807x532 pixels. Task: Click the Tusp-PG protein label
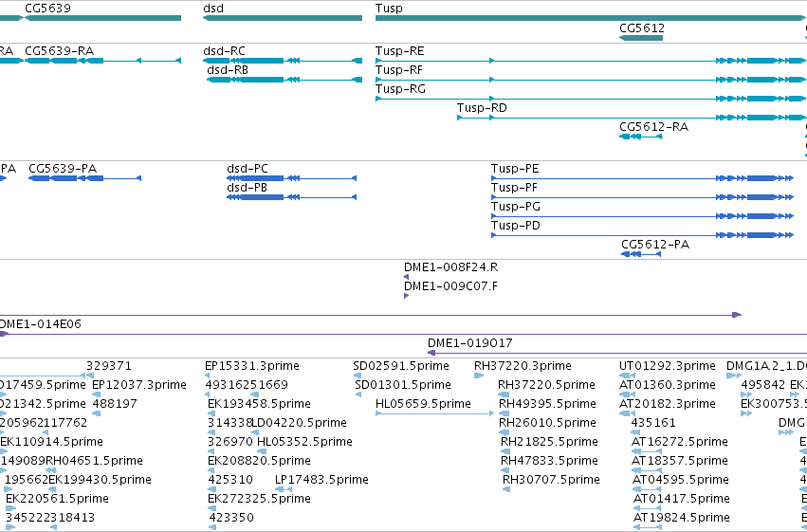515,207
